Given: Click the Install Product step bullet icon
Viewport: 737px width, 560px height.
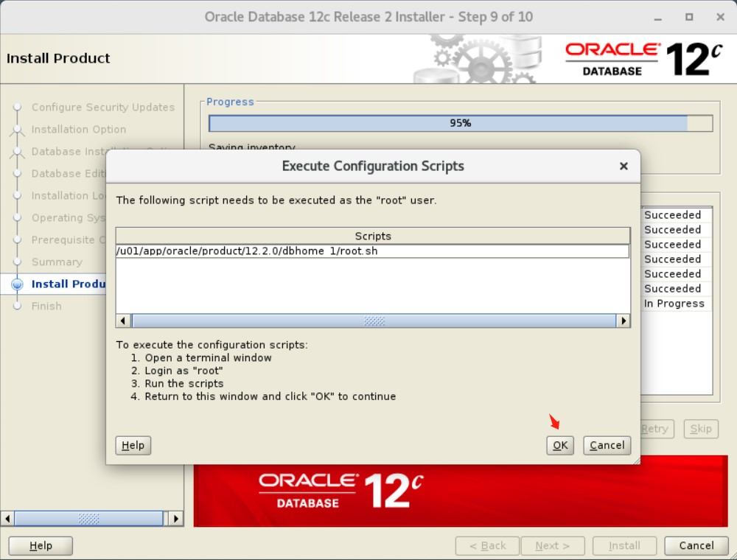Looking at the screenshot, I should tap(18, 284).
